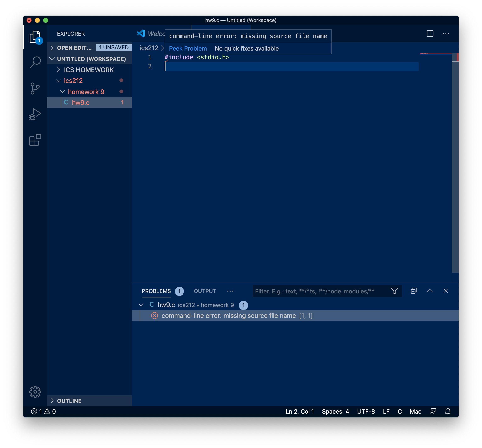Open the Run and Debug view
The image size is (482, 448).
[35, 114]
